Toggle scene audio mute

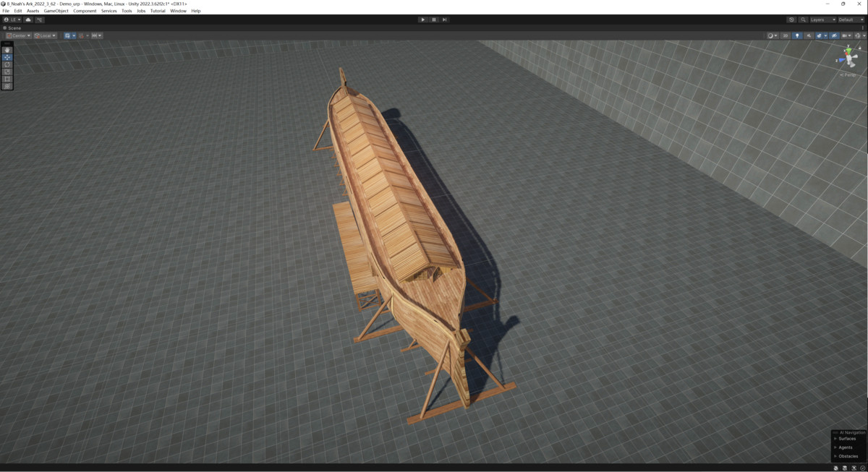[x=809, y=35]
